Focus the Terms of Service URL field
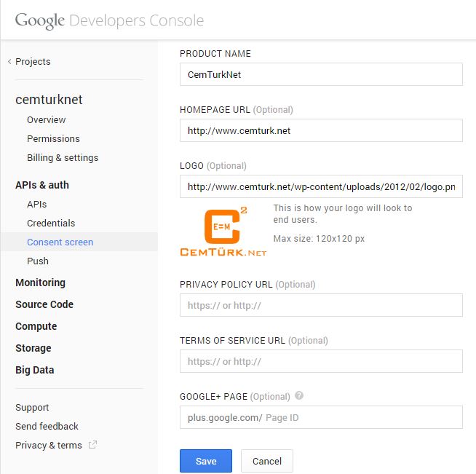 tap(321, 361)
